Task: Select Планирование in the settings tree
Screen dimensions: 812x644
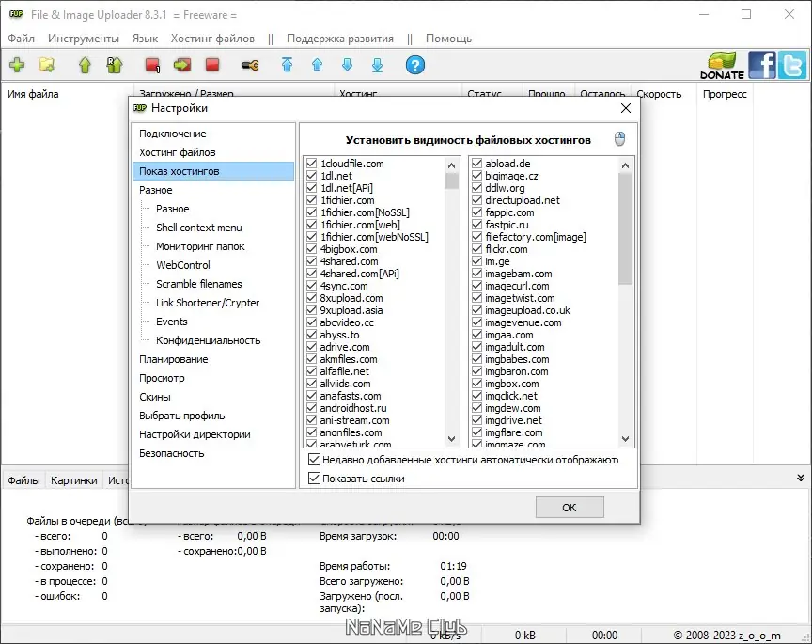Action: point(174,359)
